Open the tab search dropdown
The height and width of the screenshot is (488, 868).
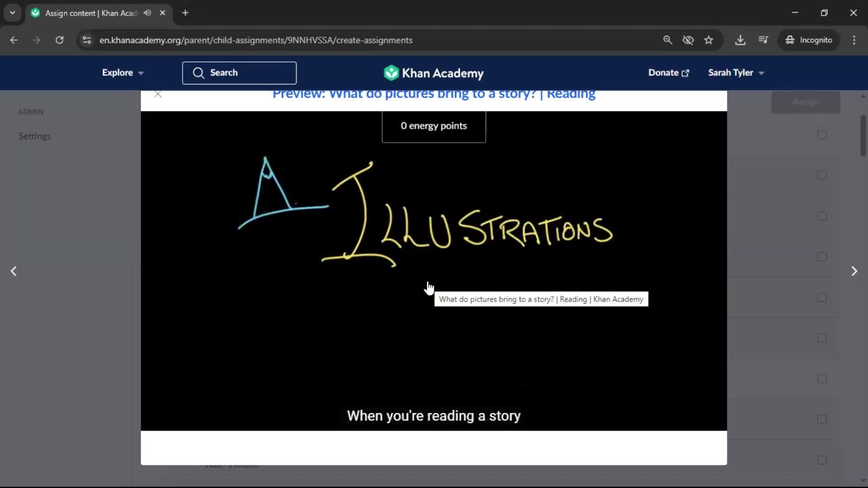13,13
